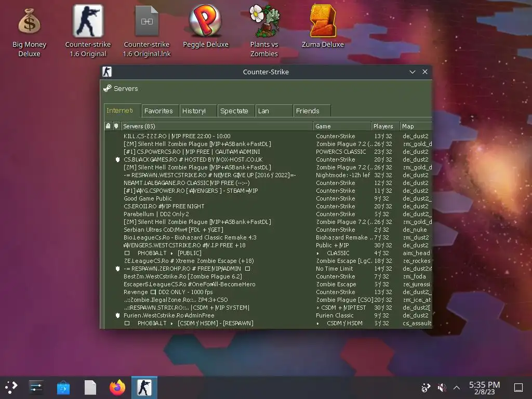Select CS.EROII.RO server row
Image resolution: width=532 pixels, height=399 pixels.
(x=268, y=206)
